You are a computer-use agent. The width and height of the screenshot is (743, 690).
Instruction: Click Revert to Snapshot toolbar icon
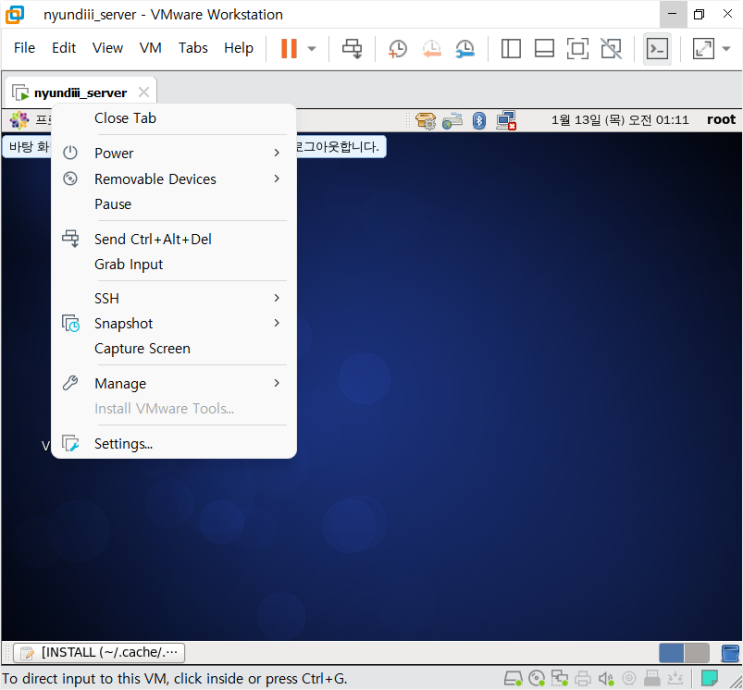(431, 48)
